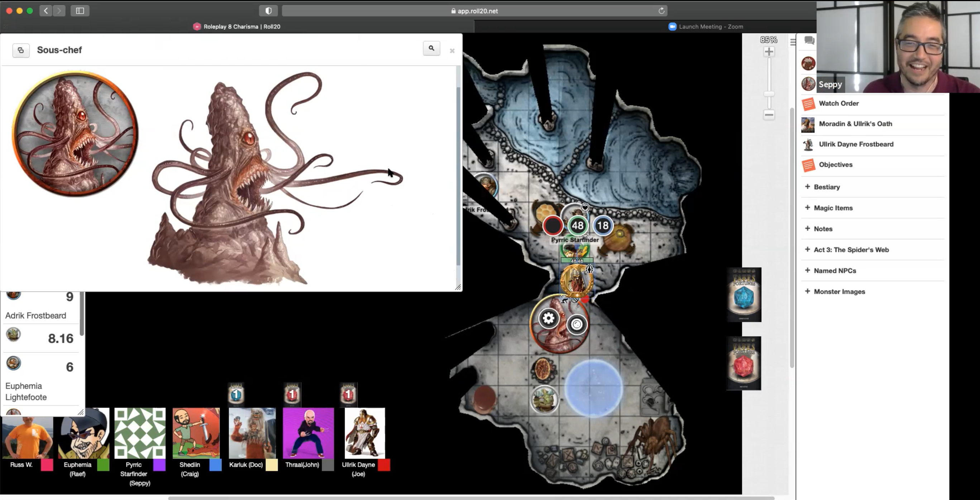Click Pyrric Starfinder (Seppy) player avatar
This screenshot has width=980, height=500.
point(140,433)
